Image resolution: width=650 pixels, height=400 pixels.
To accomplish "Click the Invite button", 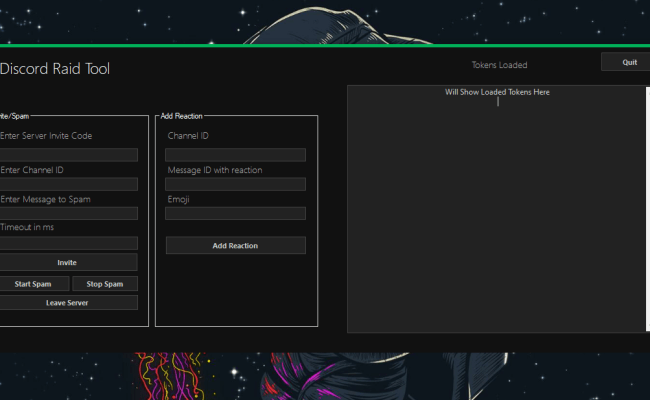I will 68,262.
